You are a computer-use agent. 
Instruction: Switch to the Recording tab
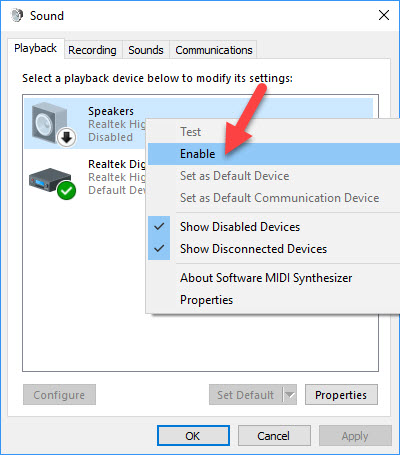[x=92, y=50]
